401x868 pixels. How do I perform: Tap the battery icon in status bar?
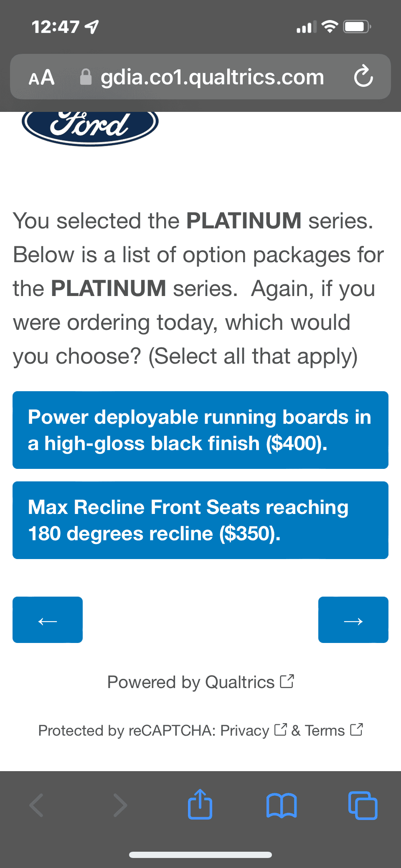coord(356,27)
